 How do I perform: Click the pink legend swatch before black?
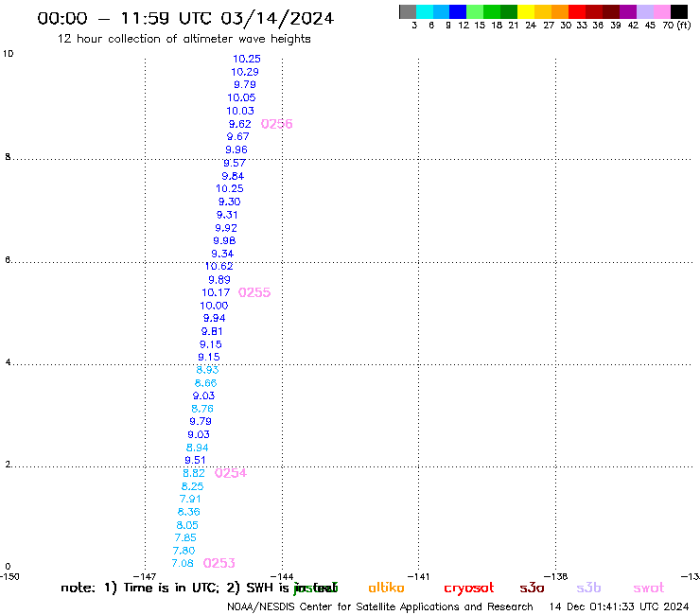point(661,11)
